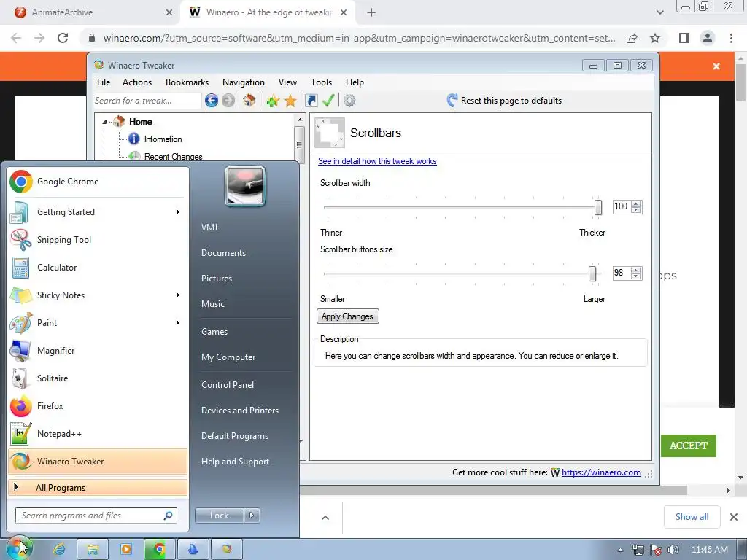Image resolution: width=747 pixels, height=560 pixels.
Task: Click the Reset this page to defaults icon
Action: (452, 101)
